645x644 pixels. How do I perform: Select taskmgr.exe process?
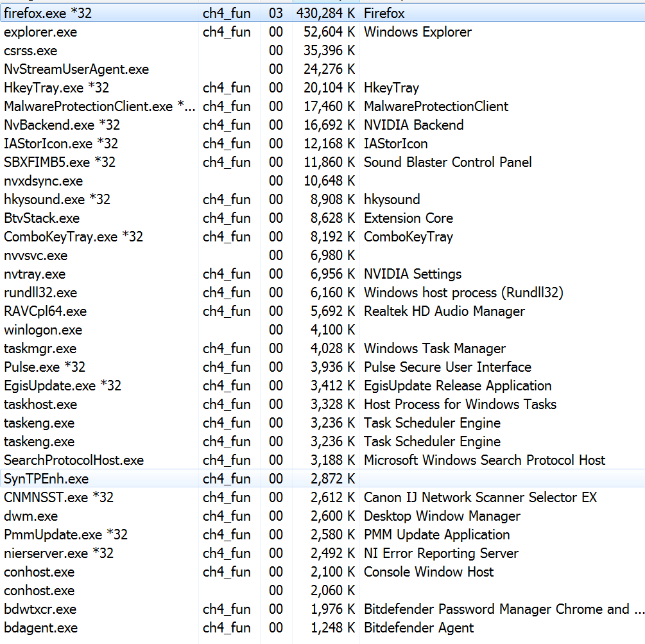(40, 349)
